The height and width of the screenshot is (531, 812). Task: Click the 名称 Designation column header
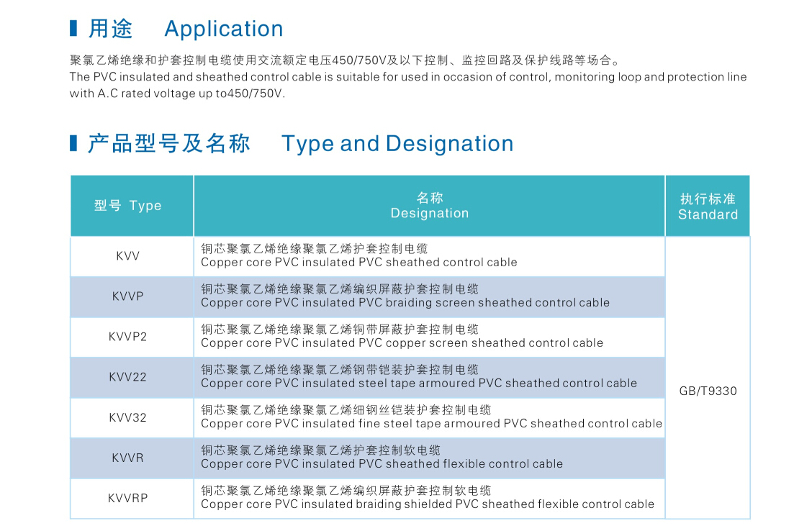429,205
